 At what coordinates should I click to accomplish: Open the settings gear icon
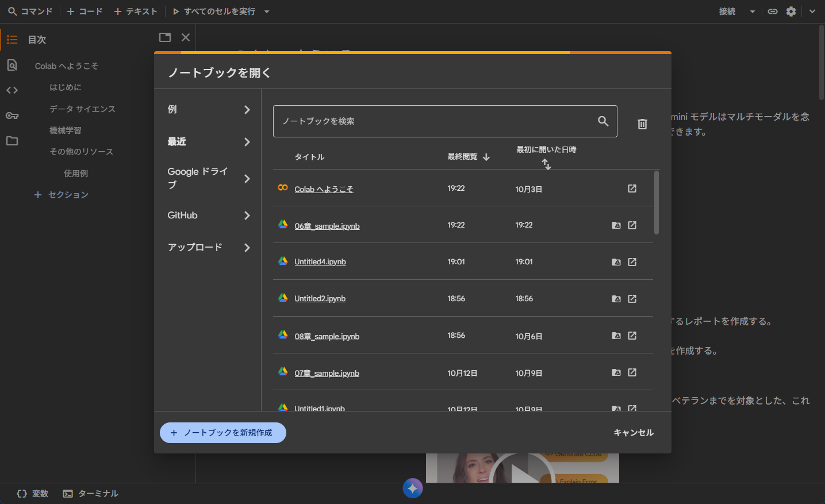pyautogui.click(x=791, y=11)
